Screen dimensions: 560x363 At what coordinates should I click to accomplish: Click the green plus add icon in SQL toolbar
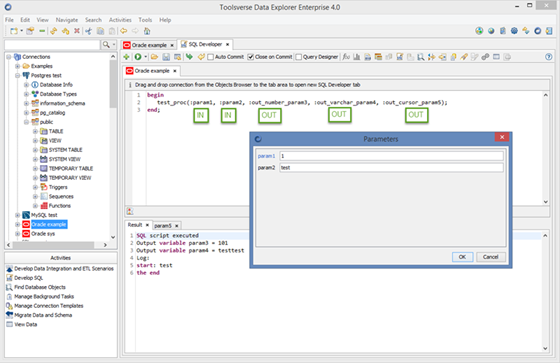(126, 57)
